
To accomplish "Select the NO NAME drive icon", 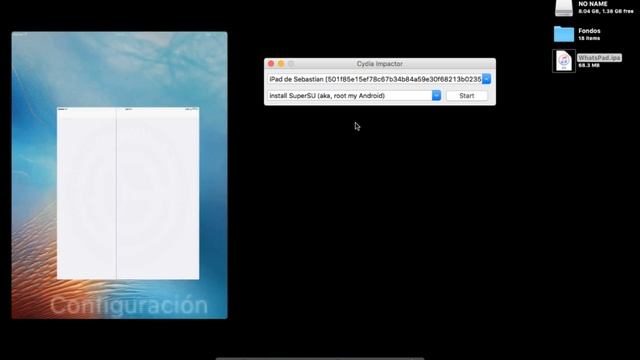I will (564, 8).
